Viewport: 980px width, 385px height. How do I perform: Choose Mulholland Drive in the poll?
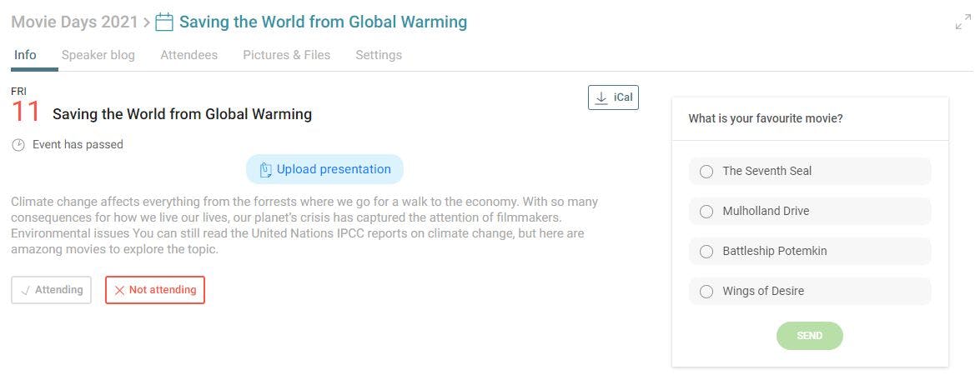point(810,211)
